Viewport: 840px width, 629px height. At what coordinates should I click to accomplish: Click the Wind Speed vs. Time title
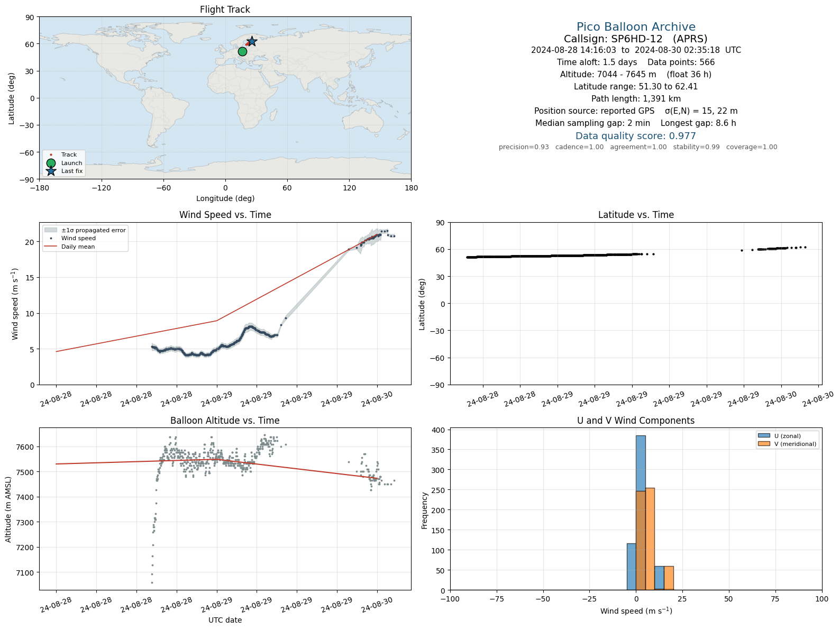[225, 215]
